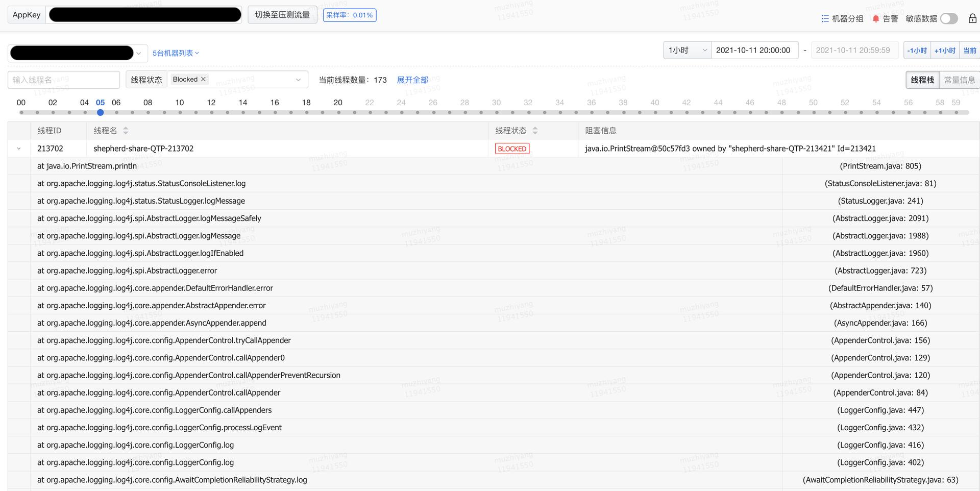Open the AppKey selector dropdown

138,53
